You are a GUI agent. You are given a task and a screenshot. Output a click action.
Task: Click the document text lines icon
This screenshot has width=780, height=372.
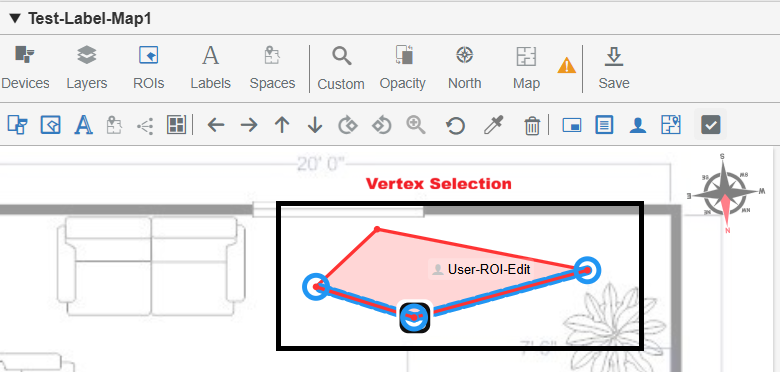[604, 125]
